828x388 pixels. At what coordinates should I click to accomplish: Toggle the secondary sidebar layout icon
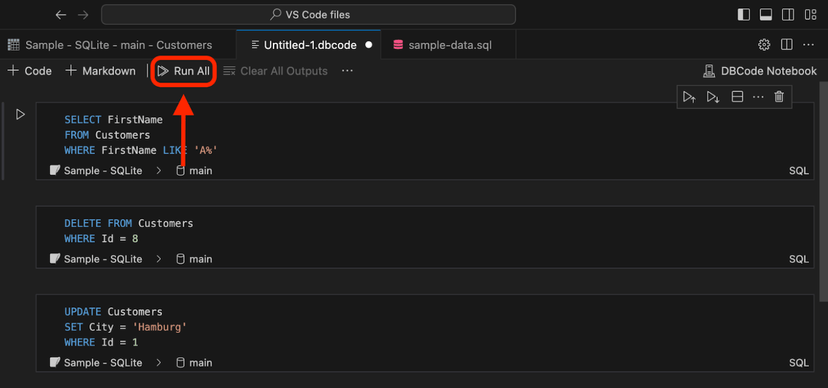click(788, 15)
